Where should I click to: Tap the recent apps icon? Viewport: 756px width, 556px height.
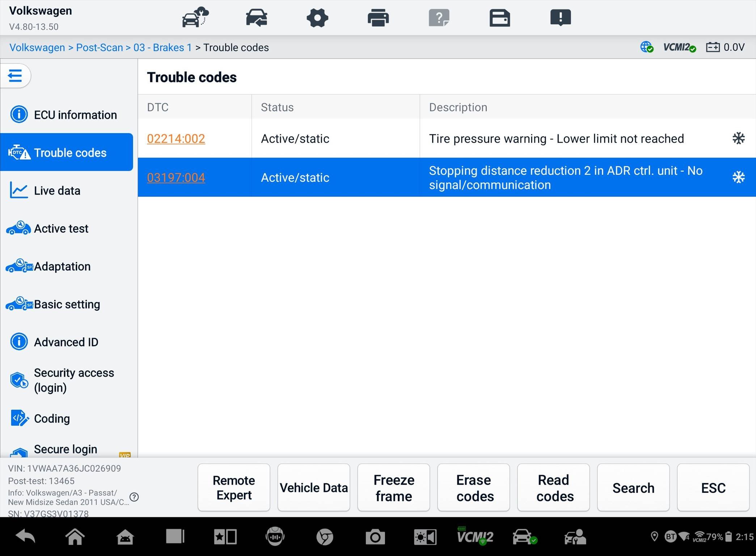click(x=175, y=536)
